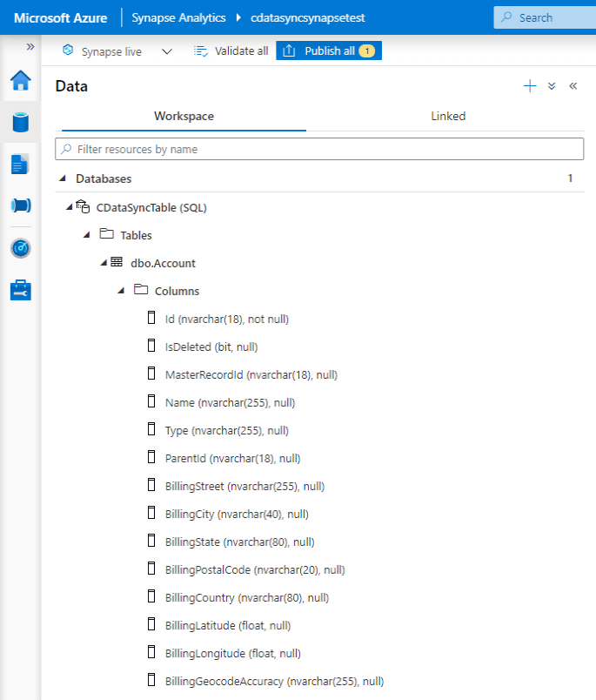
Task: Select the BillingCity column
Action: point(236,514)
